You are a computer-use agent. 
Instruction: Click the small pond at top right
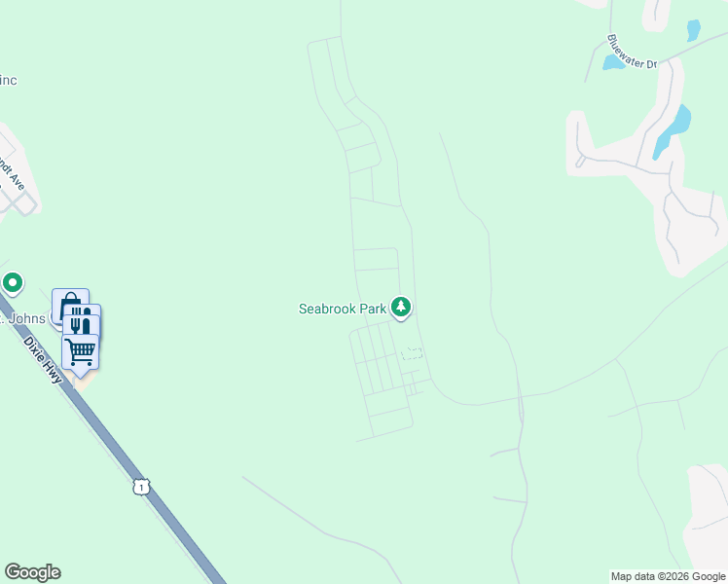[x=693, y=30]
